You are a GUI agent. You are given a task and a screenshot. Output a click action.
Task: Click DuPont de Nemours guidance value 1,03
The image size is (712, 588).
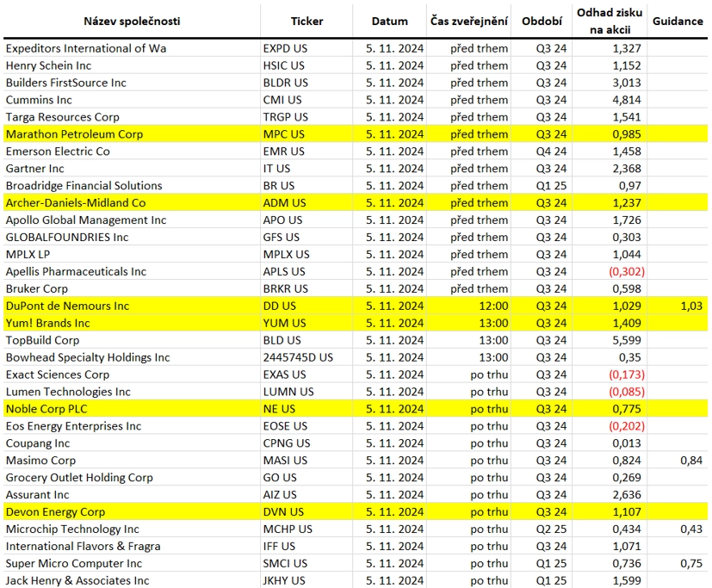pyautogui.click(x=691, y=306)
